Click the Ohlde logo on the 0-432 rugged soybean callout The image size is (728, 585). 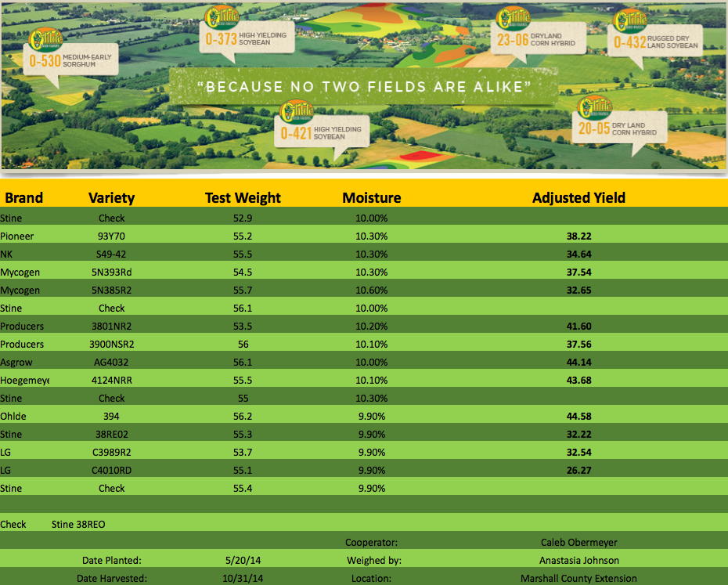pos(629,21)
